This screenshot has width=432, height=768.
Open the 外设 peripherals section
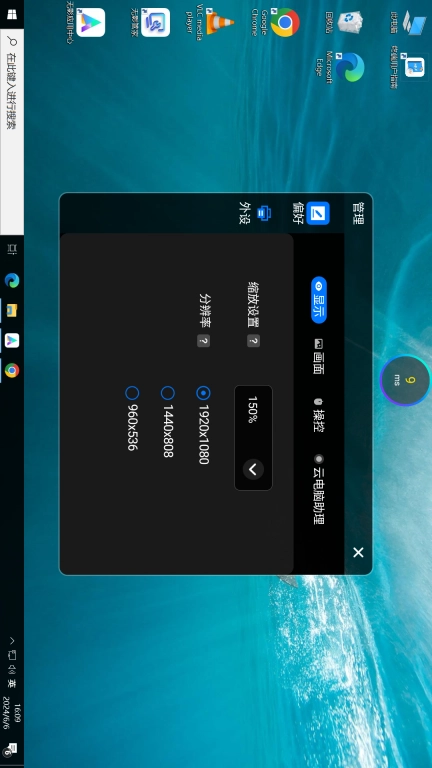(256, 213)
